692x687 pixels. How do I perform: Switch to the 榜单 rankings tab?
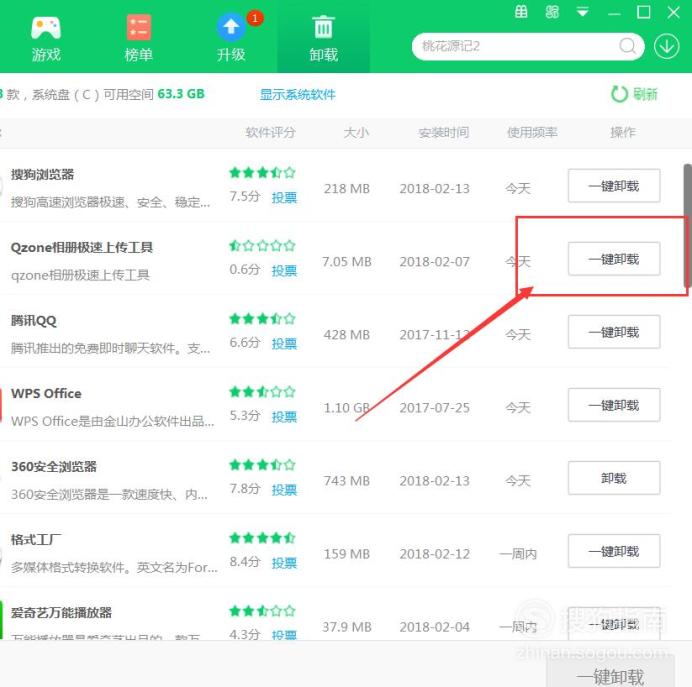tap(138, 39)
